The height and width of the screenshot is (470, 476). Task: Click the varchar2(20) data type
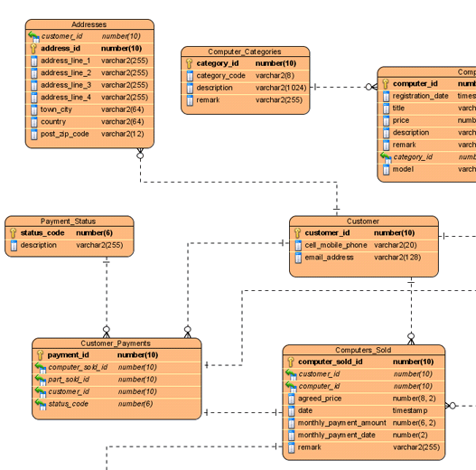[396, 245]
